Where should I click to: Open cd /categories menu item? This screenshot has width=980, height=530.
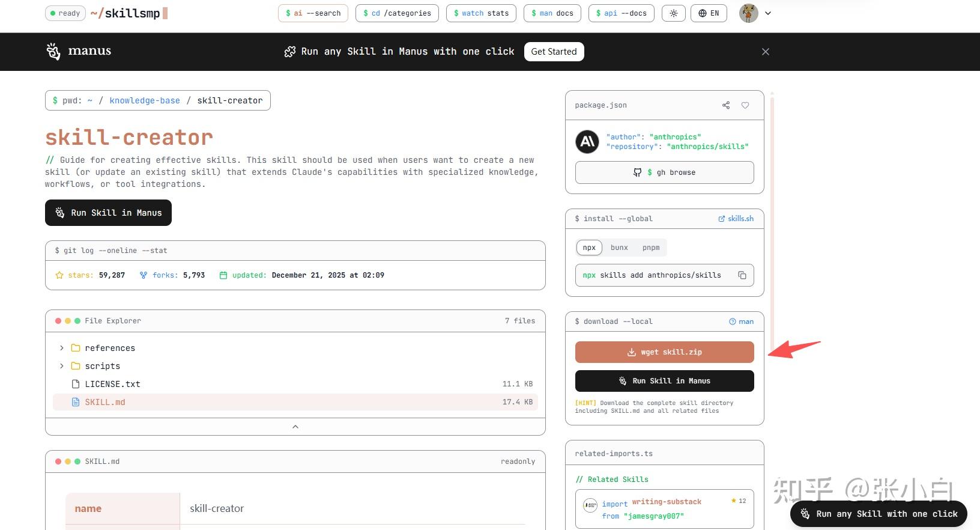coord(397,13)
